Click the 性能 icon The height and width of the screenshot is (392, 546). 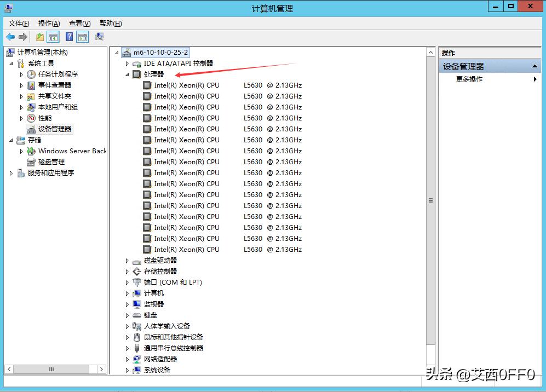pos(31,118)
